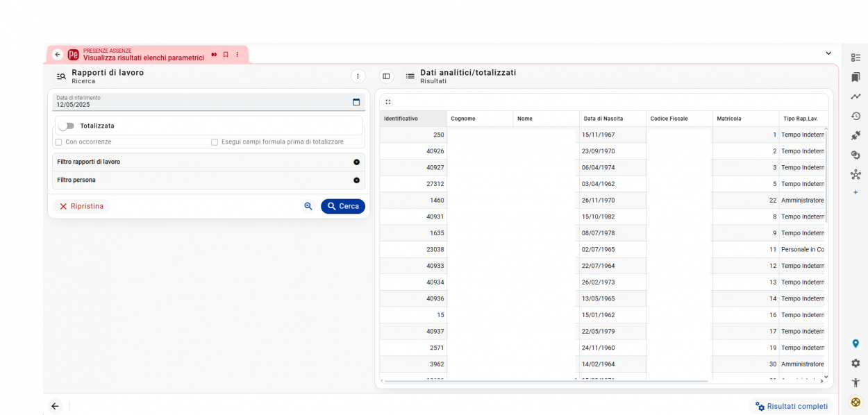Click birth date 08/07/1978
The width and height of the screenshot is (868, 415).
(x=612, y=233)
